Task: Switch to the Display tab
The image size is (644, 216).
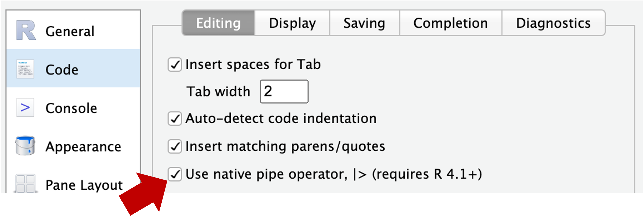Action: (x=292, y=23)
